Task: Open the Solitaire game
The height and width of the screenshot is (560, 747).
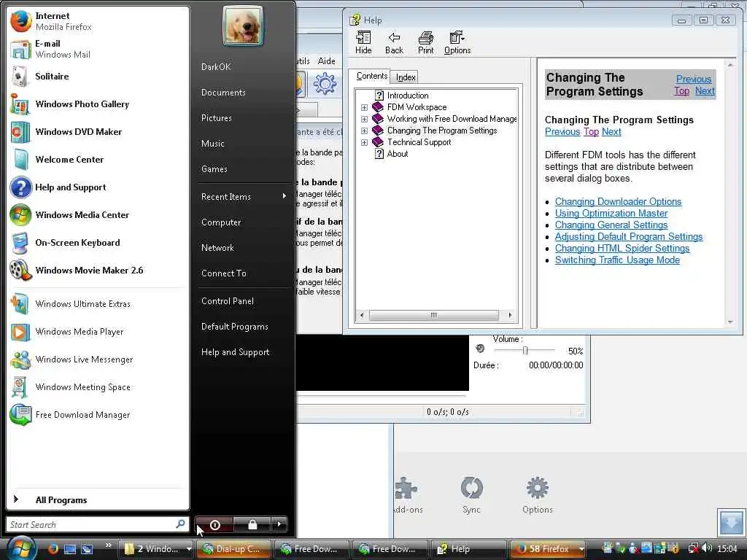Action: (98, 77)
